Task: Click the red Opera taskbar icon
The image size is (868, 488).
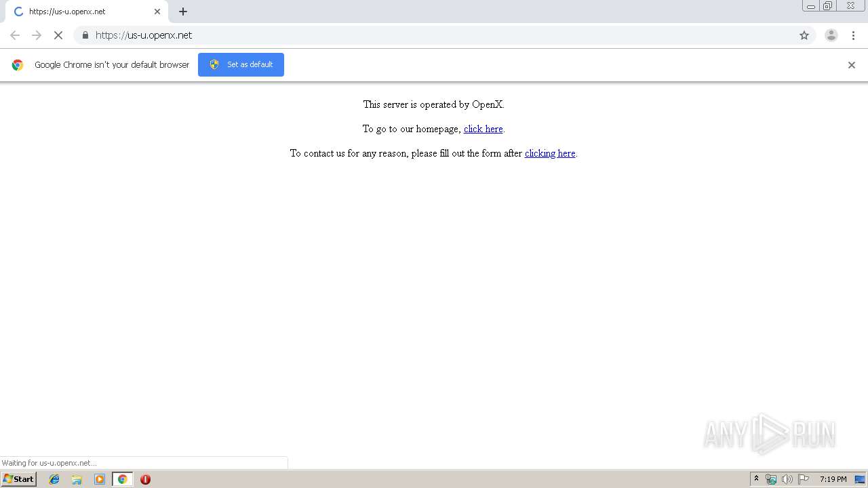Action: (x=145, y=479)
